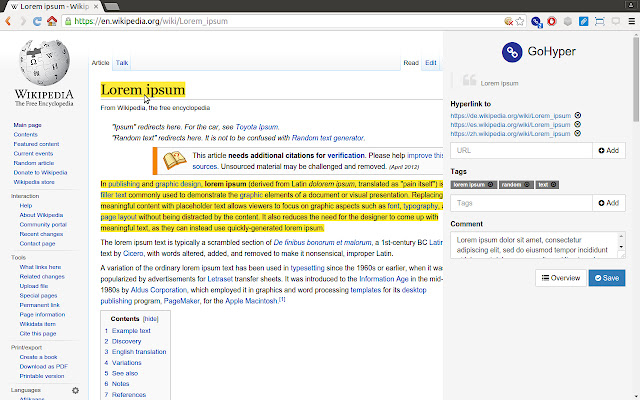Image resolution: width=640 pixels, height=400 pixels.
Task: Click Add next to URL field
Action: coord(608,151)
